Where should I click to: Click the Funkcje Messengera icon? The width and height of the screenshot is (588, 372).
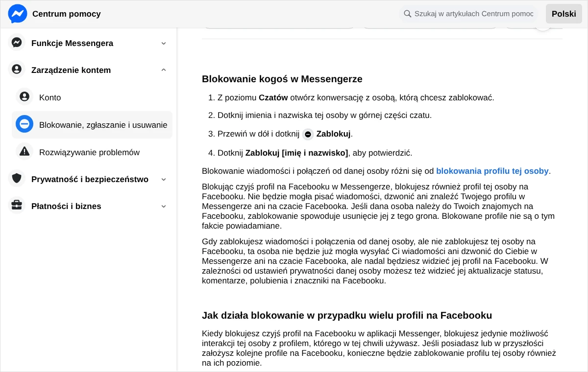coord(17,43)
